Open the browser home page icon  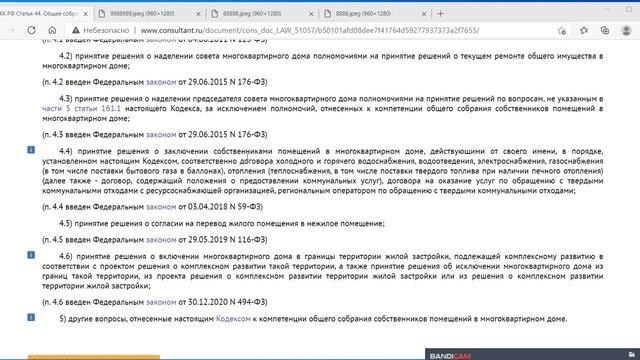[x=52, y=30]
